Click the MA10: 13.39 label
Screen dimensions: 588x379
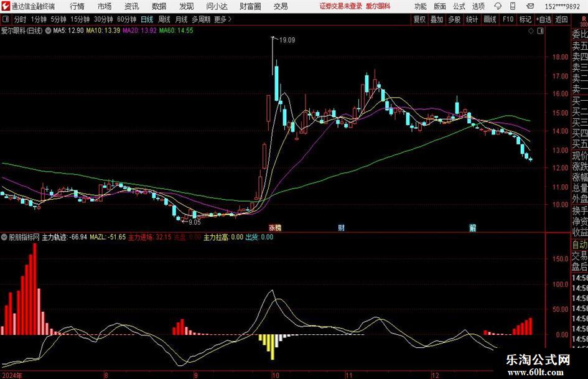point(103,30)
